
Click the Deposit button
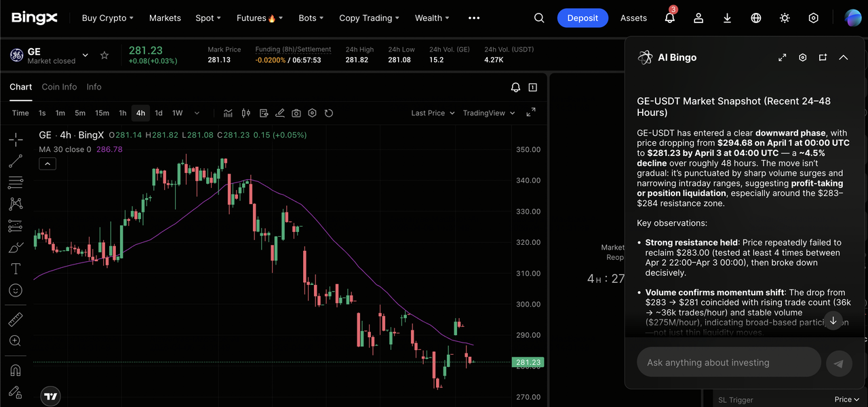click(x=583, y=18)
